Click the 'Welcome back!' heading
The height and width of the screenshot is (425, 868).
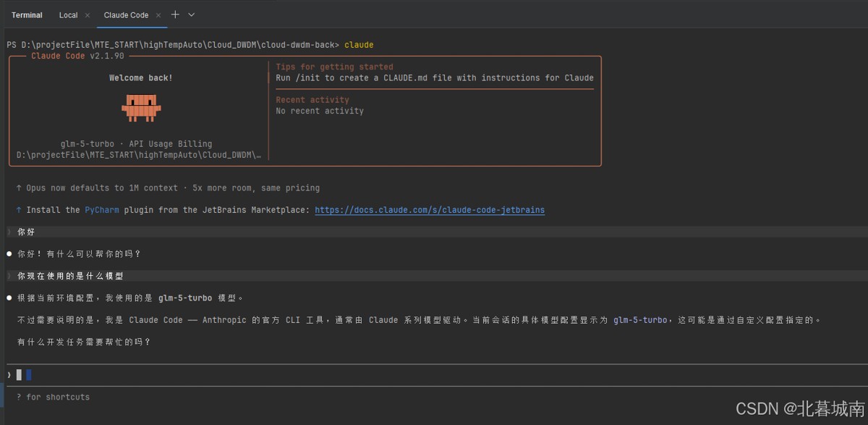(141, 77)
